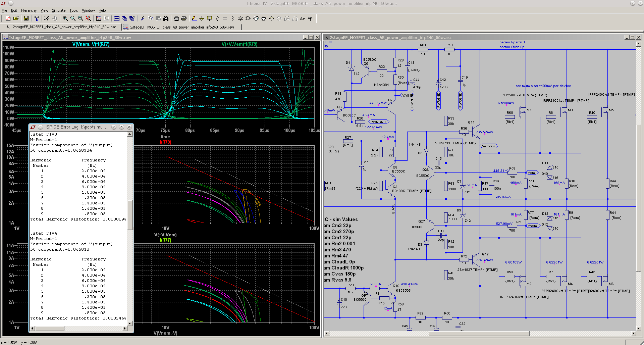Select the drag hand tool

[x=264, y=18]
